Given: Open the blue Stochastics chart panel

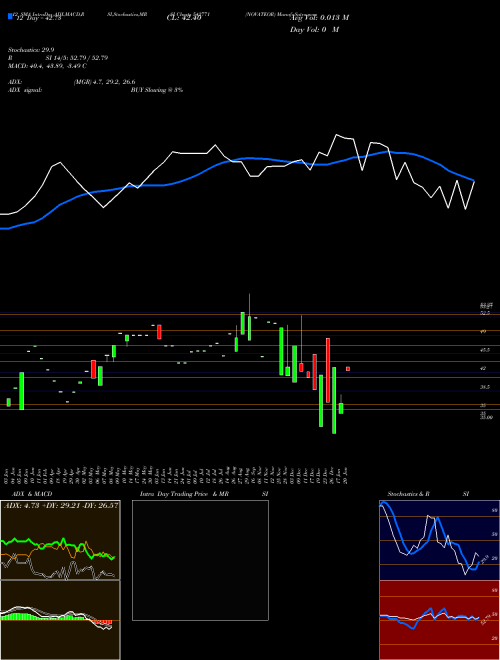Looking at the screenshot, I should [x=439, y=540].
